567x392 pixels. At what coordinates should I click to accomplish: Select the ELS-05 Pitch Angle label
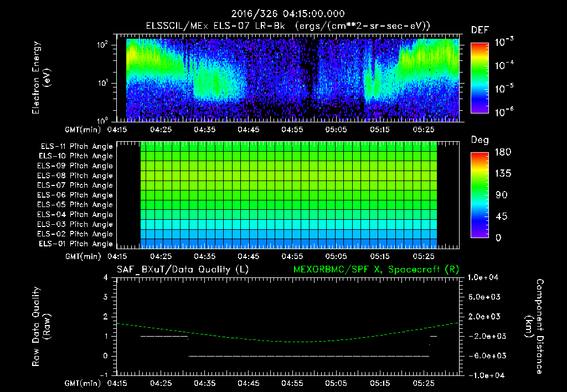point(75,205)
